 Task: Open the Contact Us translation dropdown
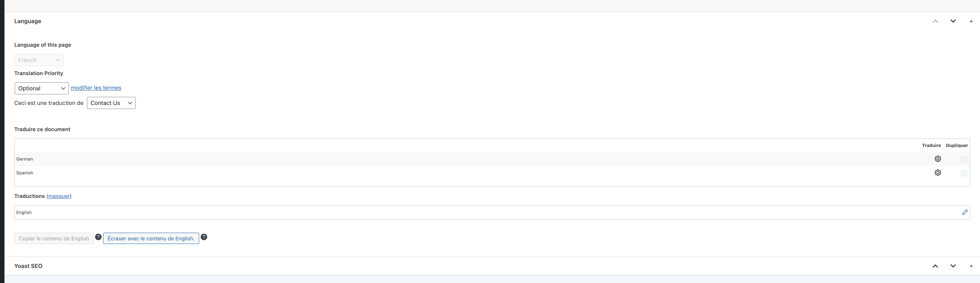[111, 103]
